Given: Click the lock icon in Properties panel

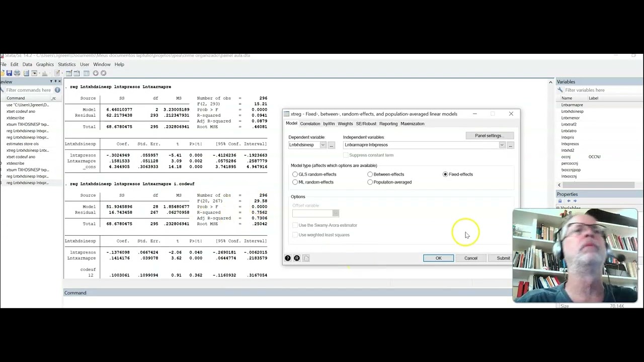Looking at the screenshot, I should coord(560,201).
